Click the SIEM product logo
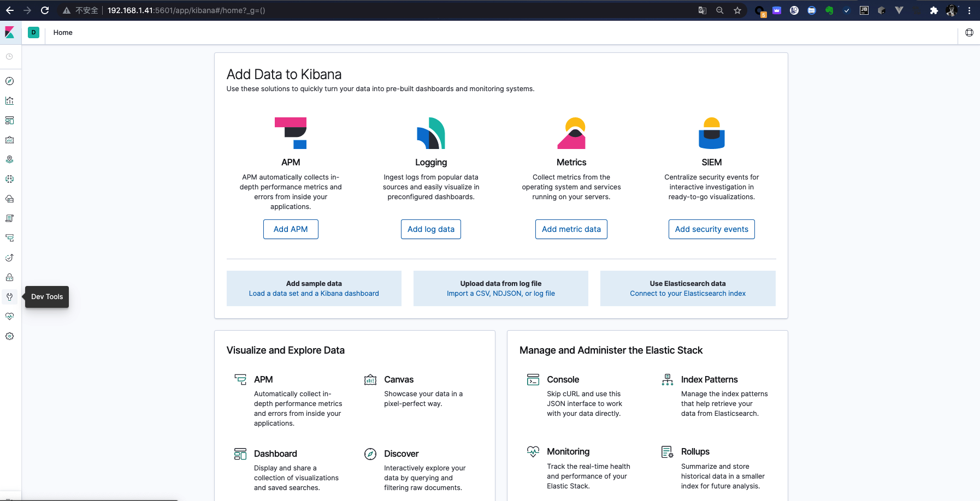The image size is (980, 501). [712, 133]
